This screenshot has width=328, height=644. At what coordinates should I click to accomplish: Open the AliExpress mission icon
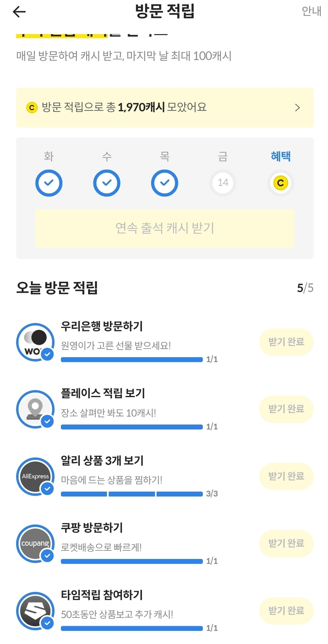point(35,476)
